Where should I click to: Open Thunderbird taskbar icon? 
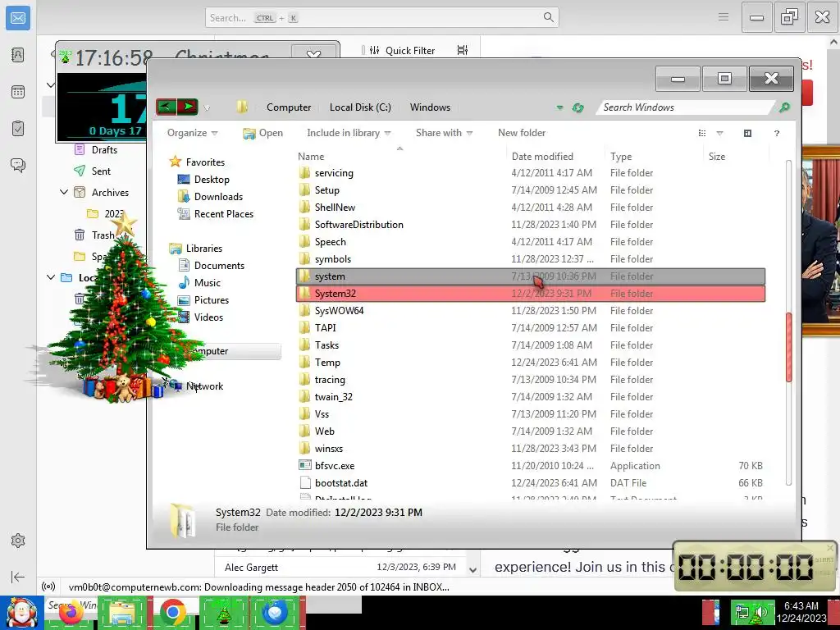[x=276, y=612]
